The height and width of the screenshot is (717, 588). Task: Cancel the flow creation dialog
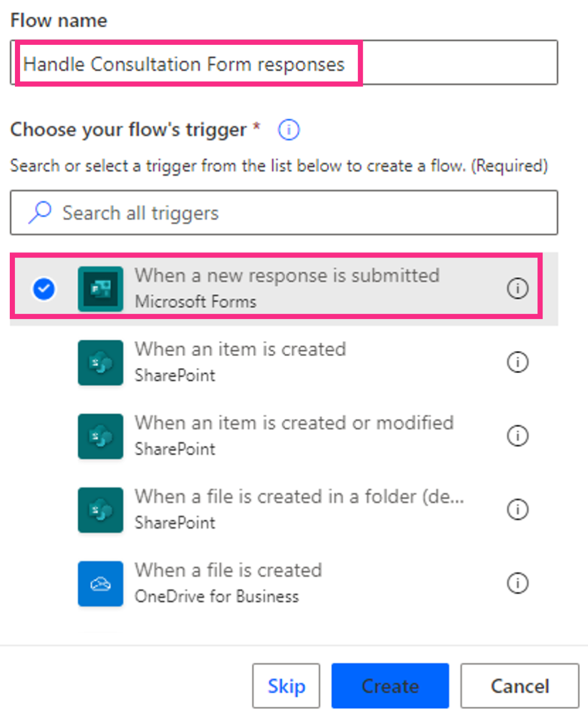(x=519, y=686)
